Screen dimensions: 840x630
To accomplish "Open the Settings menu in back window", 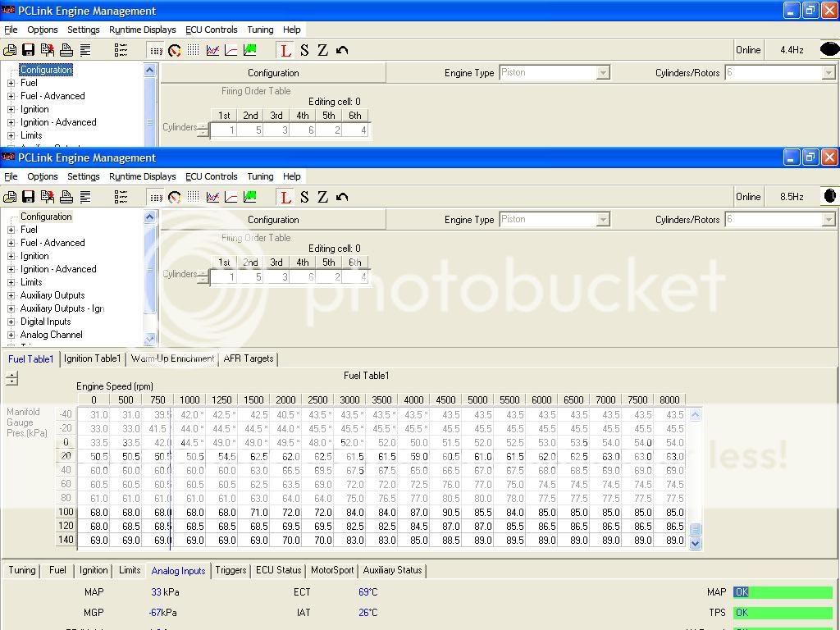I will [83, 30].
